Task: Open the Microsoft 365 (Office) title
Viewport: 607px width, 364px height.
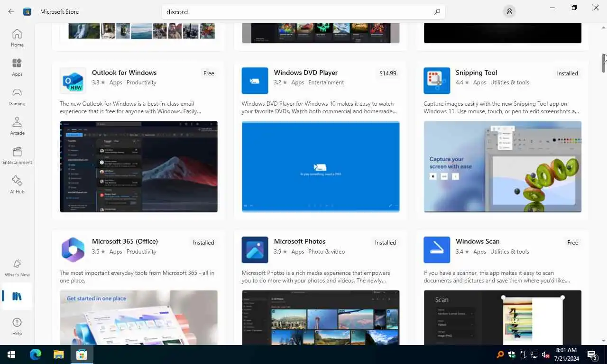Action: click(125, 241)
